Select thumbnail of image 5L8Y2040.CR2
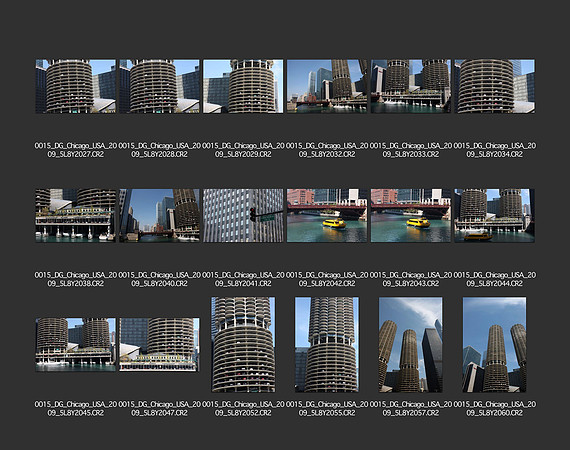Screen dimensions: 570x450 [x=159, y=215]
